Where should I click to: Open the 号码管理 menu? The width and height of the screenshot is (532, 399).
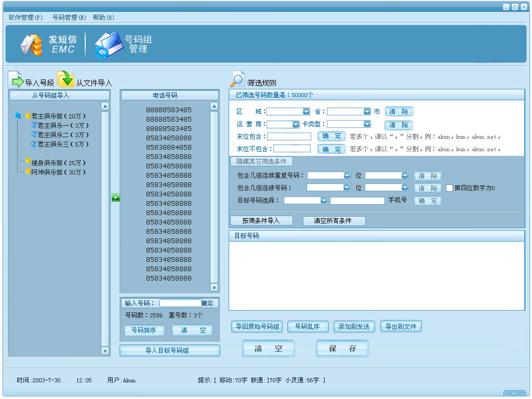[x=68, y=17]
